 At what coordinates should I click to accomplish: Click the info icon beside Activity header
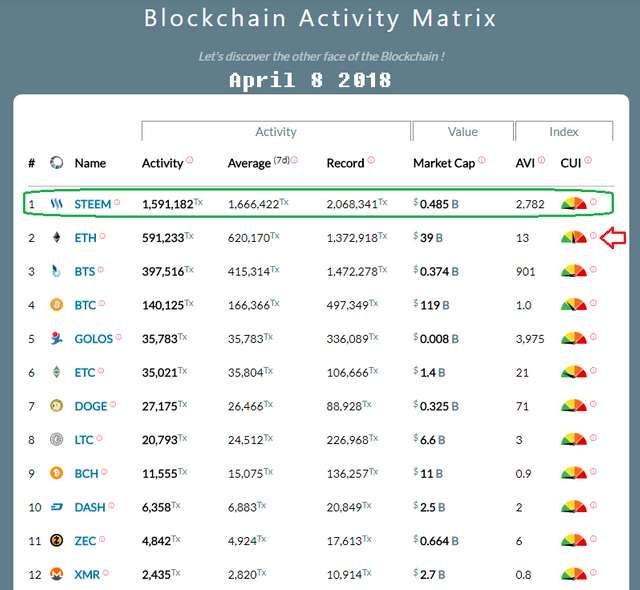(190, 160)
